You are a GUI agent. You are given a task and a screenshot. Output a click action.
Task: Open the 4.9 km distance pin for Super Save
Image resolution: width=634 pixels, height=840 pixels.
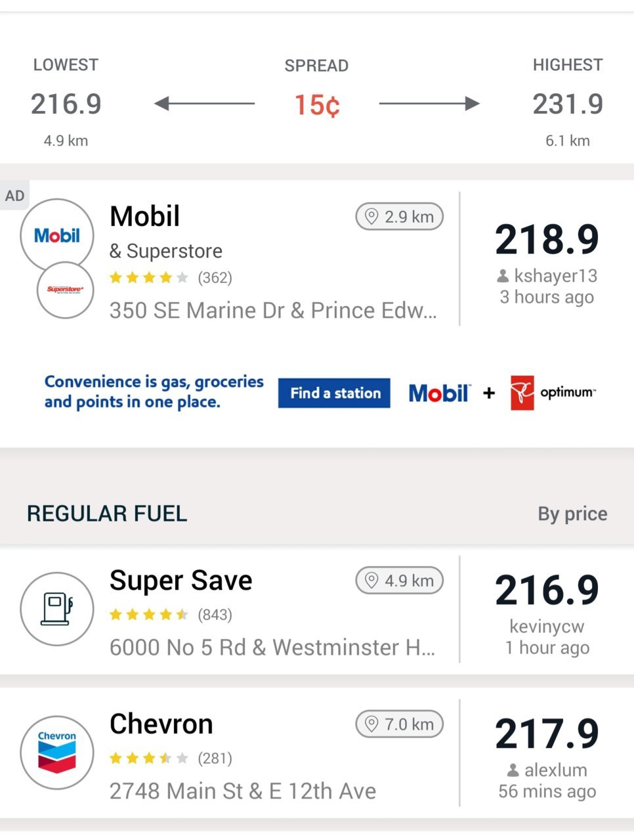coord(400,581)
